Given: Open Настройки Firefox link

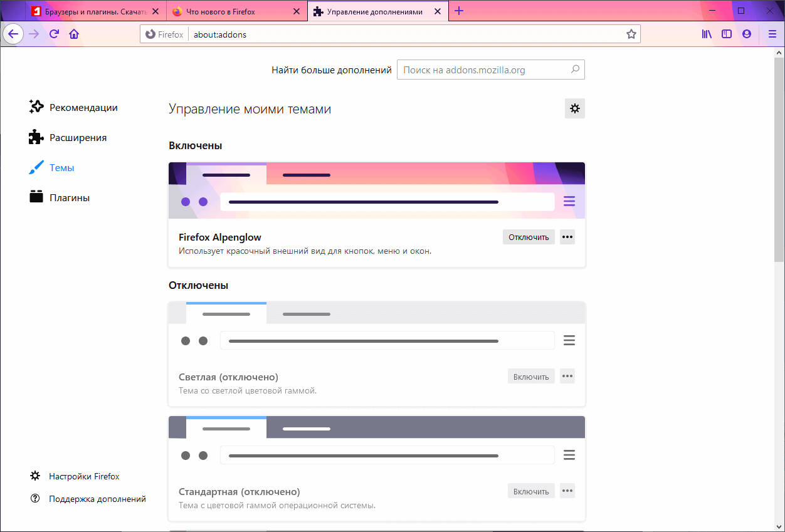Looking at the screenshot, I should click(75, 476).
